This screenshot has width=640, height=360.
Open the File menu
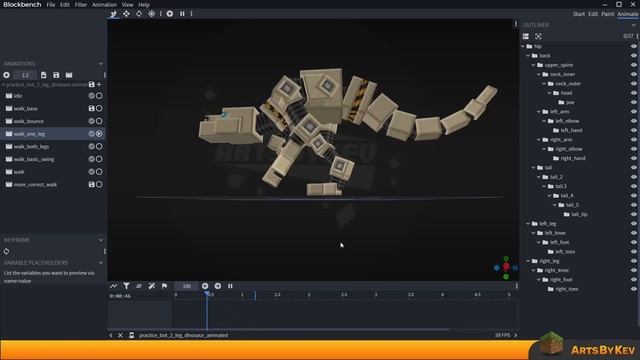[x=51, y=5]
